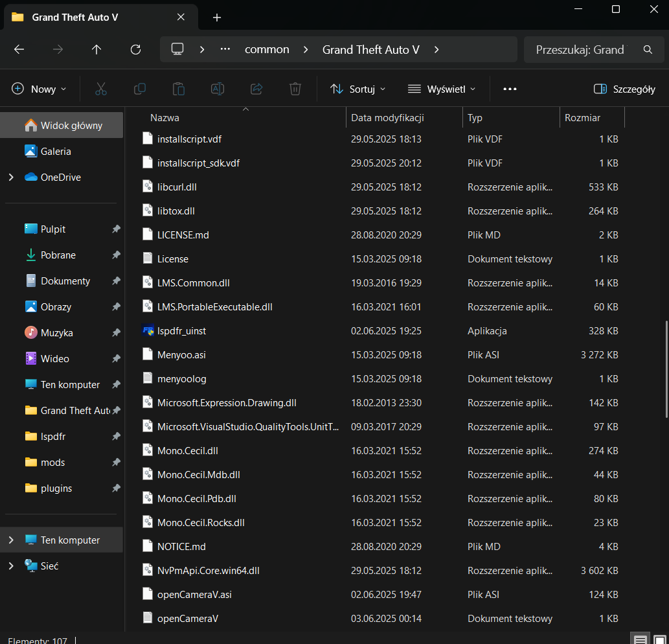Expand the Sieć network node
Image resolution: width=669 pixels, height=644 pixels.
(11, 566)
